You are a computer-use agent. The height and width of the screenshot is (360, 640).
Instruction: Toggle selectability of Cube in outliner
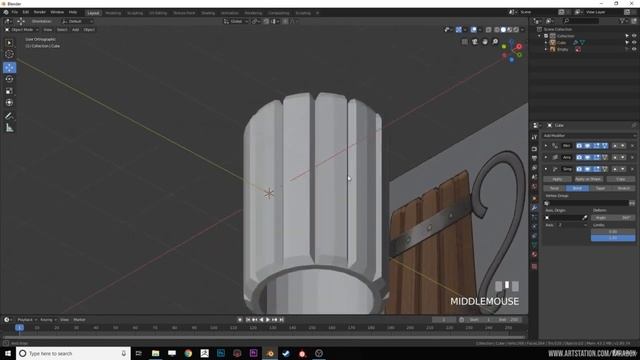pyautogui.click(x=627, y=42)
